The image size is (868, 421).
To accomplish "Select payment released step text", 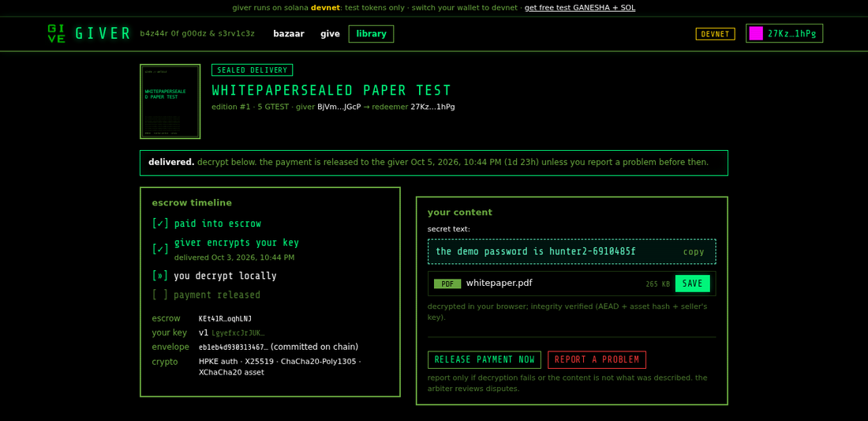I will pos(217,295).
